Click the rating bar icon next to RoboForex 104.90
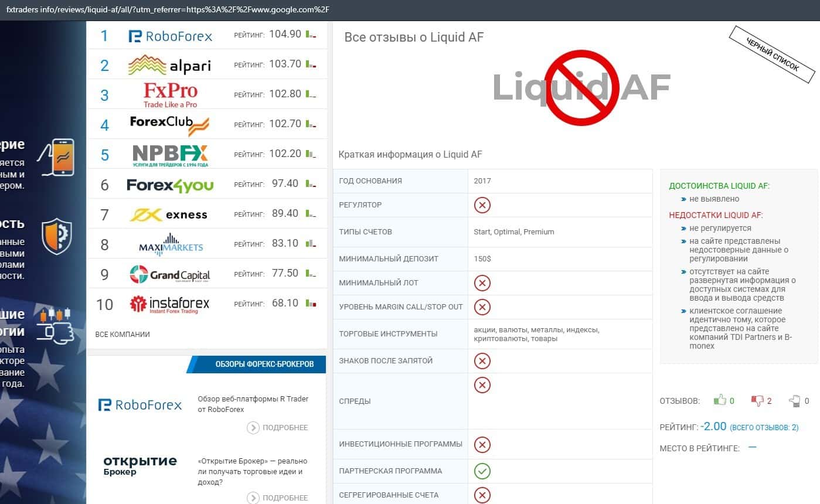Screen dimensions: 820x504 [x=311, y=35]
